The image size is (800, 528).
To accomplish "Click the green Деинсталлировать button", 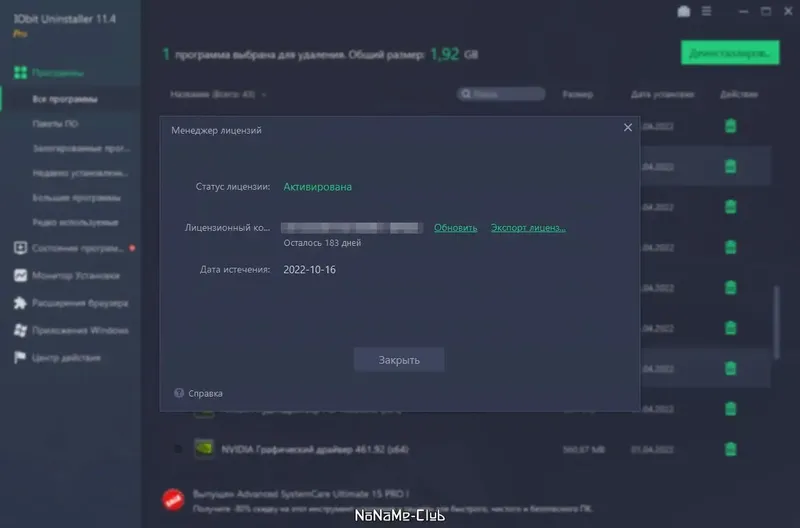I will [730, 53].
